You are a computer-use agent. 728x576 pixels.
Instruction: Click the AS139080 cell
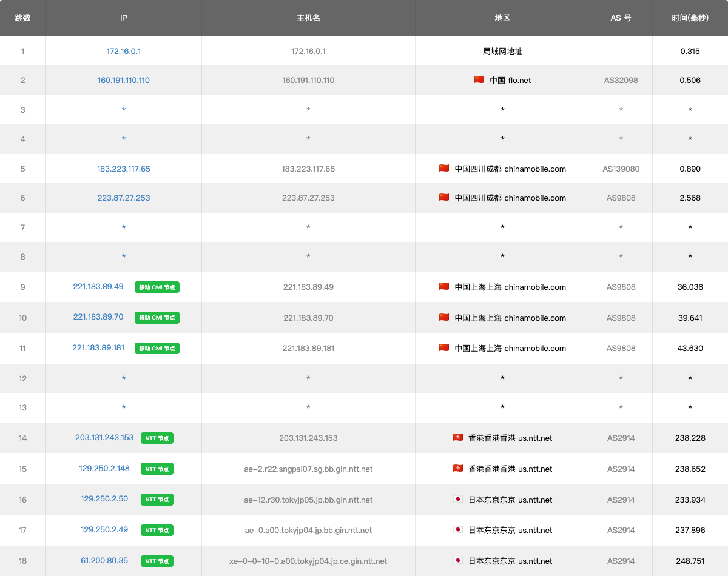(621, 169)
